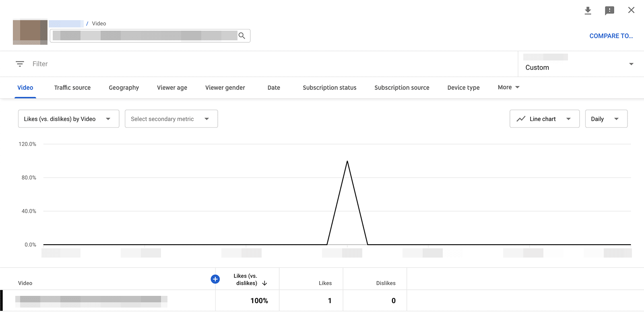The height and width of the screenshot is (314, 644).
Task: Expand Likes (vs. dislikes) by Video dropdown
Action: pos(68,119)
